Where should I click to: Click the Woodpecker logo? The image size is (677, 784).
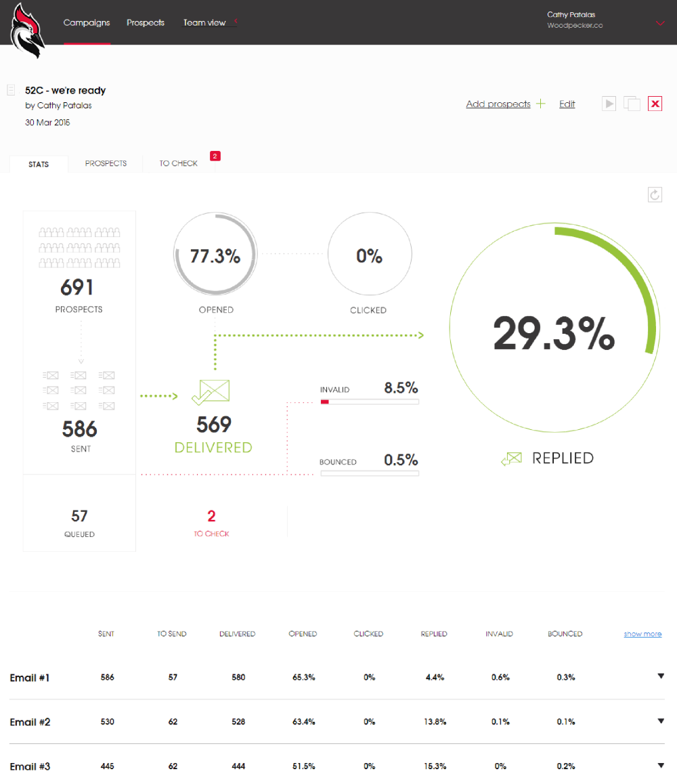tap(27, 31)
